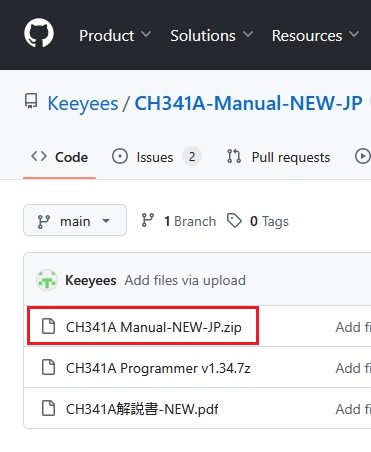Click the Issues tab circle icon
Viewport: 371px width, 452px height.
pos(120,156)
